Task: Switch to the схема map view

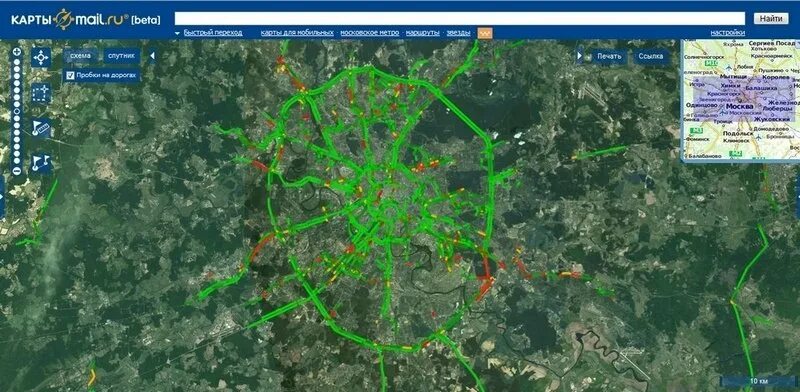Action: [x=81, y=56]
